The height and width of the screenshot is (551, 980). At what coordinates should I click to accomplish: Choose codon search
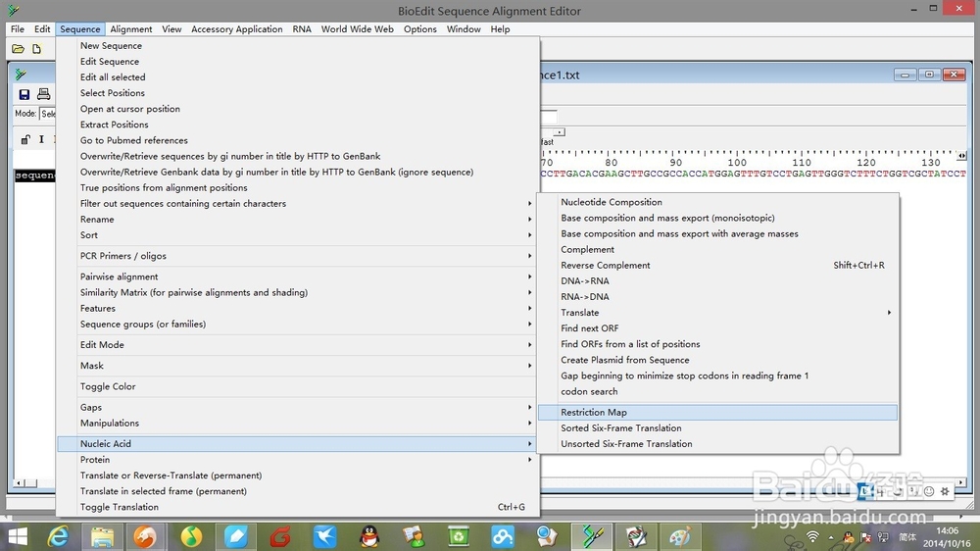tap(718, 391)
